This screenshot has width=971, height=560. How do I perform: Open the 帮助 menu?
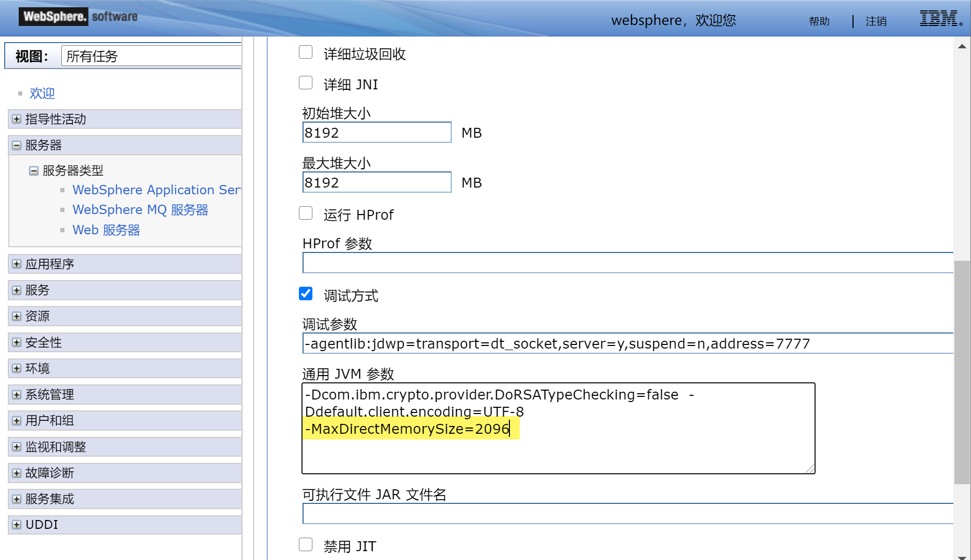[819, 21]
